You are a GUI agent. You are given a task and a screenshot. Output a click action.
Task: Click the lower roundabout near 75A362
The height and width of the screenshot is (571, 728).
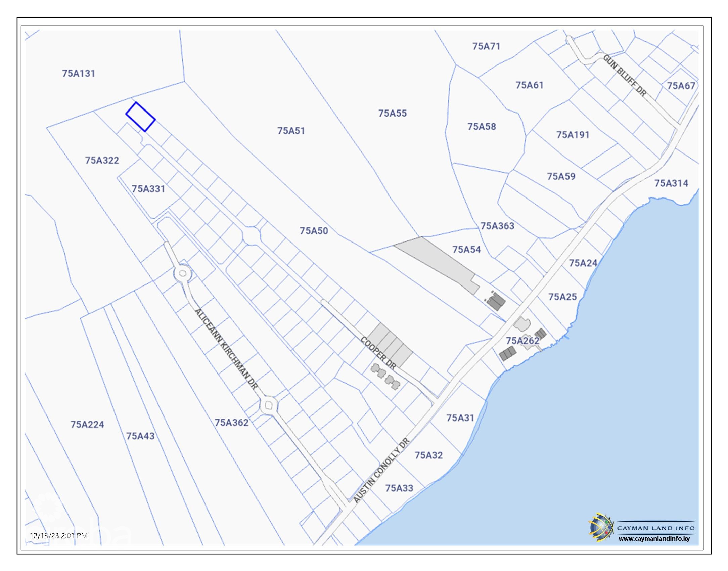268,406
